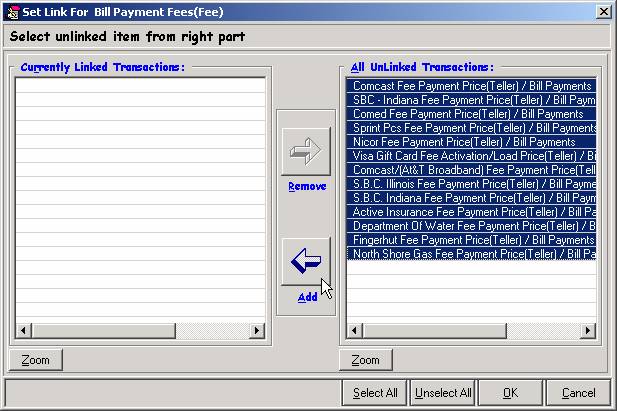Viewport: 617px width, 411px height.
Task: Click horizontal scrollbar thumb in unlinked list
Action: pos(434,330)
